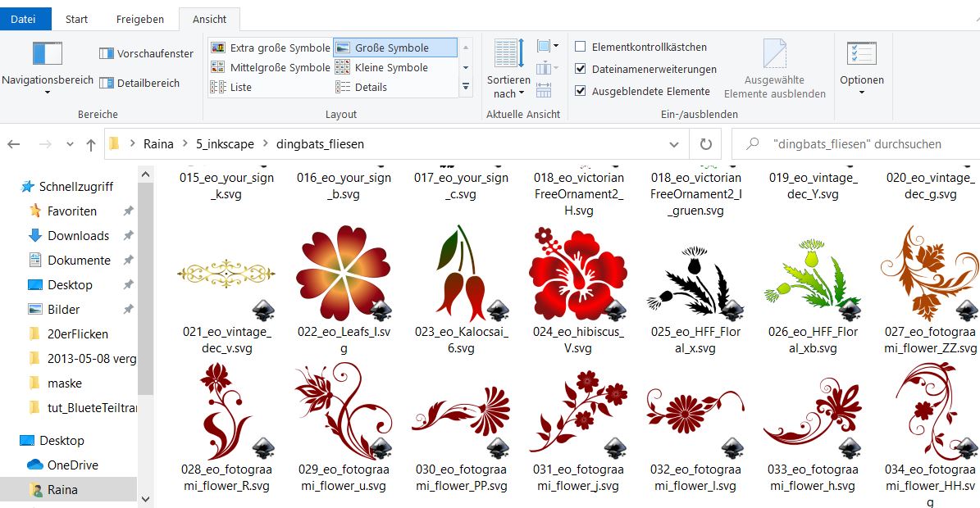Click Ausgewählte Elemente ausblenden button
Image resolution: width=980 pixels, height=508 pixels.
point(775,69)
